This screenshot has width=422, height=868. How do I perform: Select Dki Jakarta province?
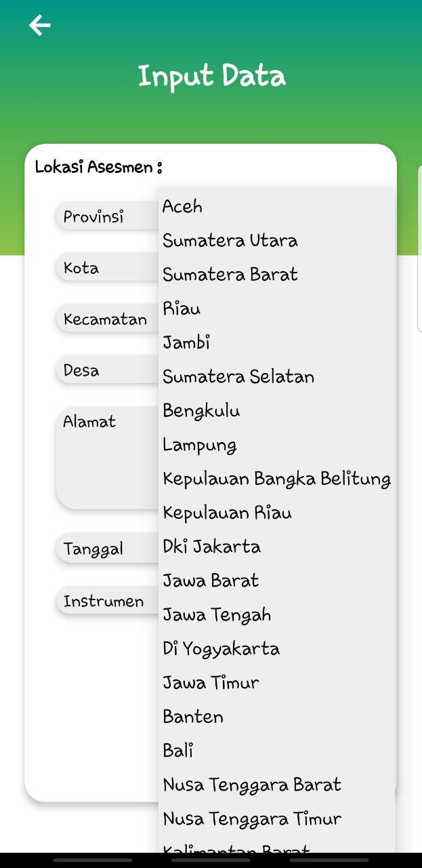point(211,547)
